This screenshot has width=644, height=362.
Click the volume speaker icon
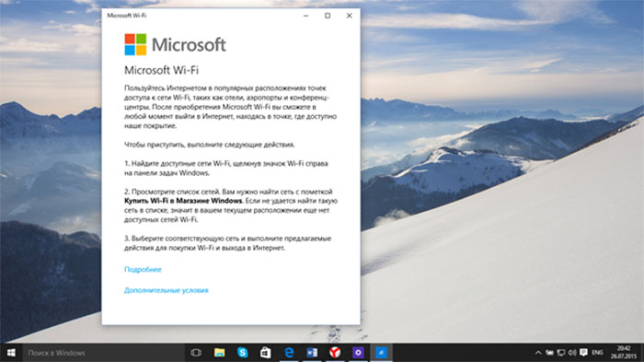click(x=572, y=353)
